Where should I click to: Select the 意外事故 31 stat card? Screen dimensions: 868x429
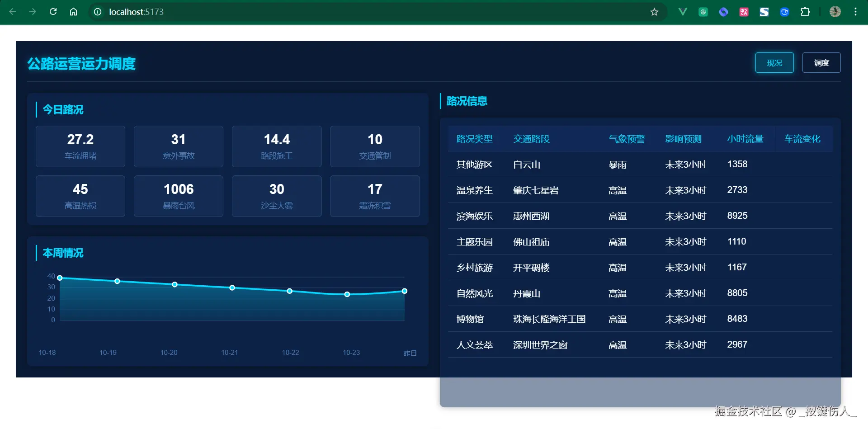tap(179, 146)
